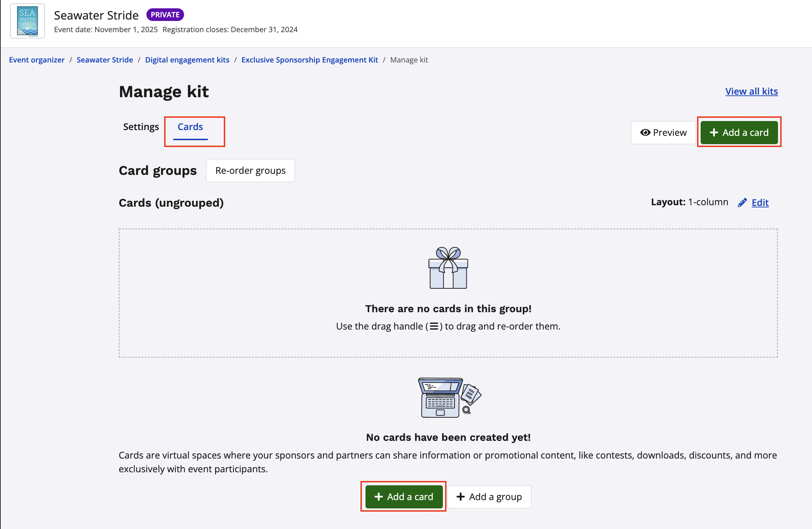Screen dimensions: 812x529
Task: Click the drag handle icon in helper text
Action: [434, 326]
